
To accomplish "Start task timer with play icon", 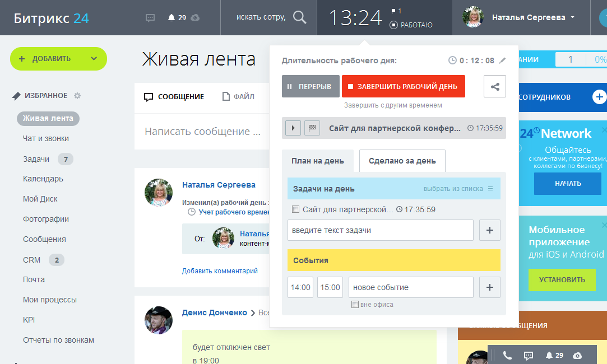I will (293, 128).
